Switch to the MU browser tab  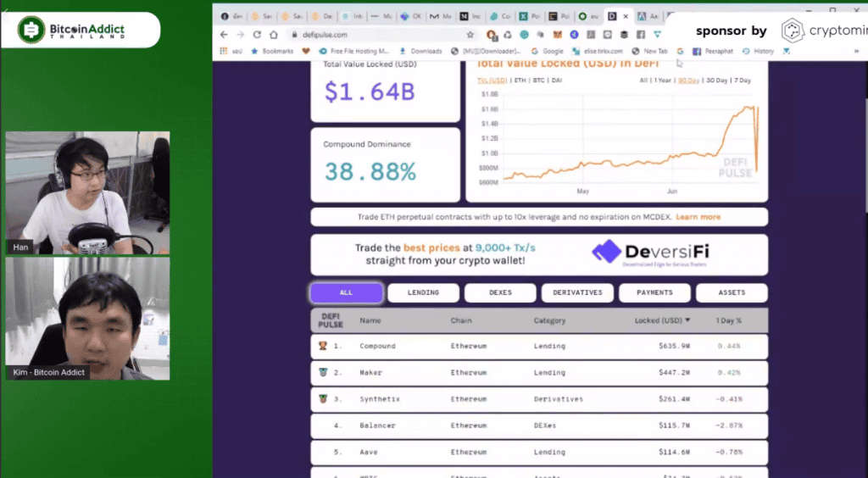pos(382,17)
